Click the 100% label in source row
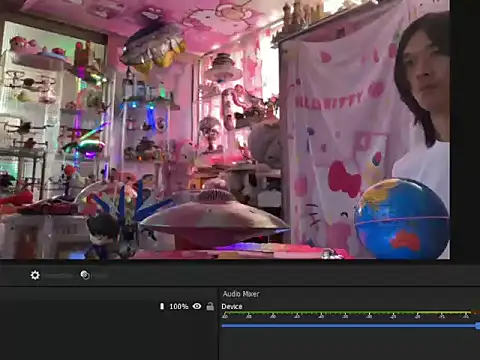The width and height of the screenshot is (480, 360). tap(179, 306)
